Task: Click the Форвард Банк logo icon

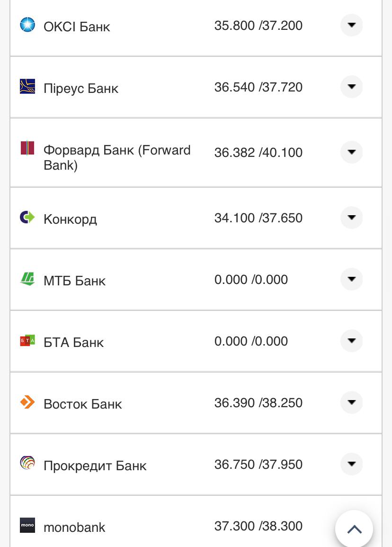Action: [x=27, y=148]
